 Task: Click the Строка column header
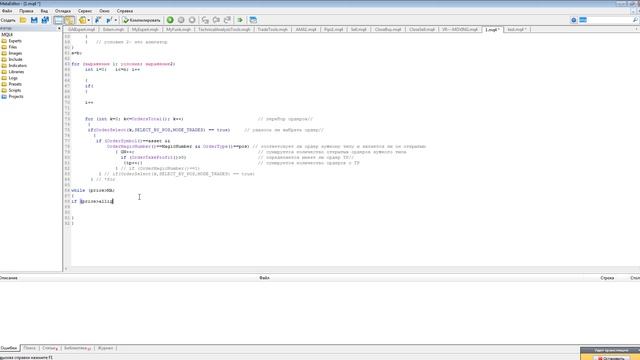coord(607,278)
